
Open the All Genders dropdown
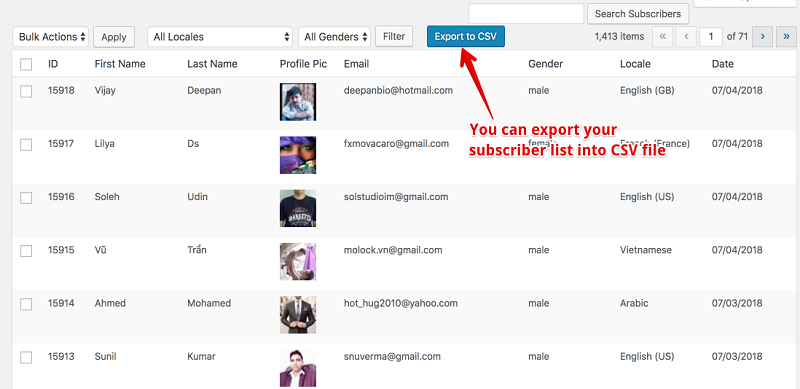335,37
